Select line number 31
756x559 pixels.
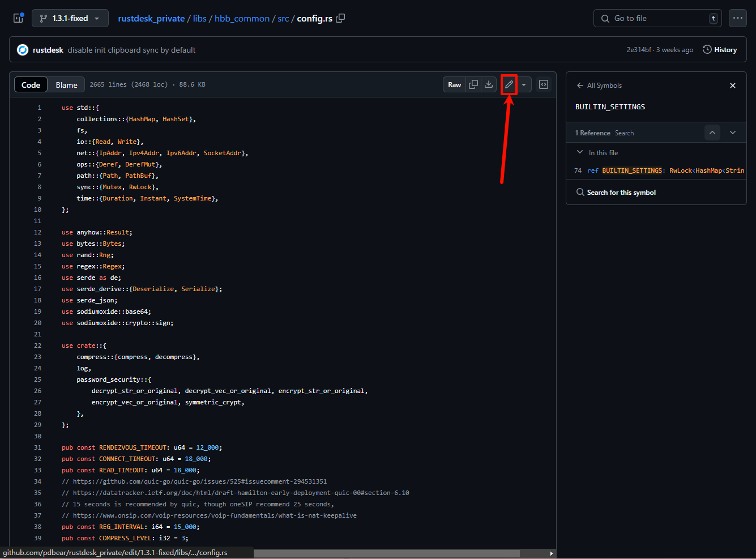coord(37,447)
